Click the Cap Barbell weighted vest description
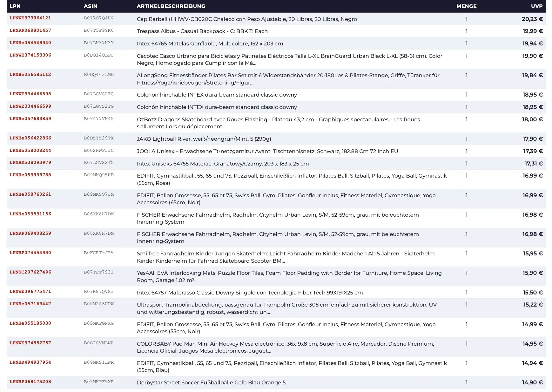552x392 pixels. pos(247,19)
